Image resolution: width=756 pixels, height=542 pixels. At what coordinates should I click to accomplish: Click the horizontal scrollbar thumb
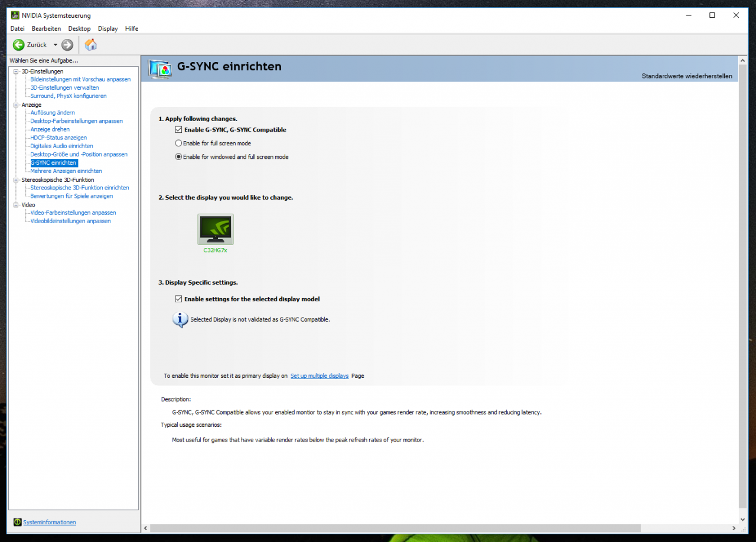395,528
